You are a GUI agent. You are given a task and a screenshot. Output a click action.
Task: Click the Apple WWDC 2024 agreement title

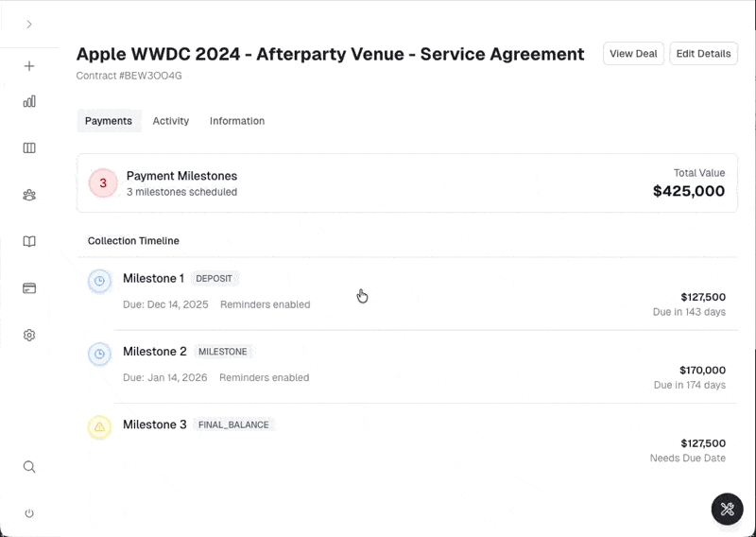pyautogui.click(x=330, y=54)
